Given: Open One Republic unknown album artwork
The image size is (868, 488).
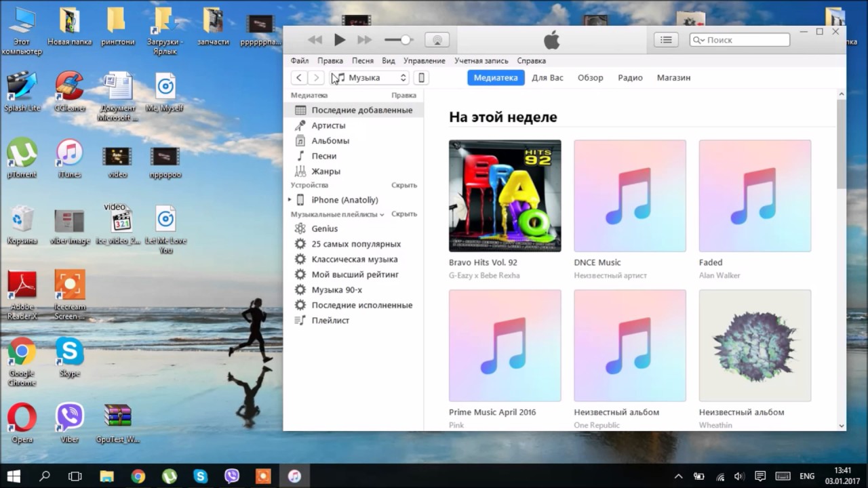Looking at the screenshot, I should click(630, 346).
